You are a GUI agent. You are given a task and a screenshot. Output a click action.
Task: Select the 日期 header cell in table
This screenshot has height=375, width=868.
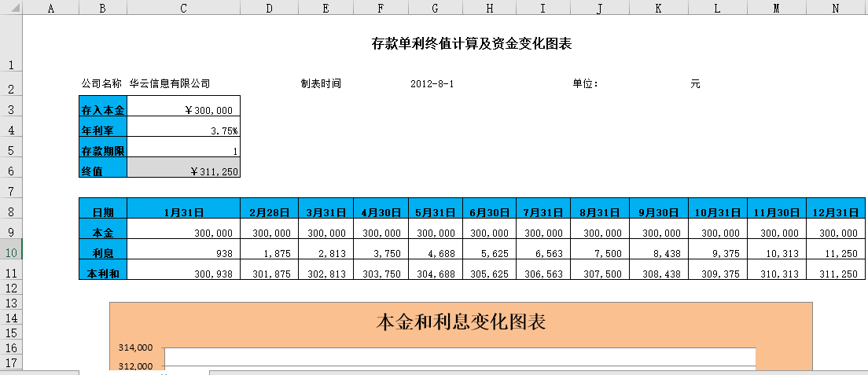click(103, 212)
